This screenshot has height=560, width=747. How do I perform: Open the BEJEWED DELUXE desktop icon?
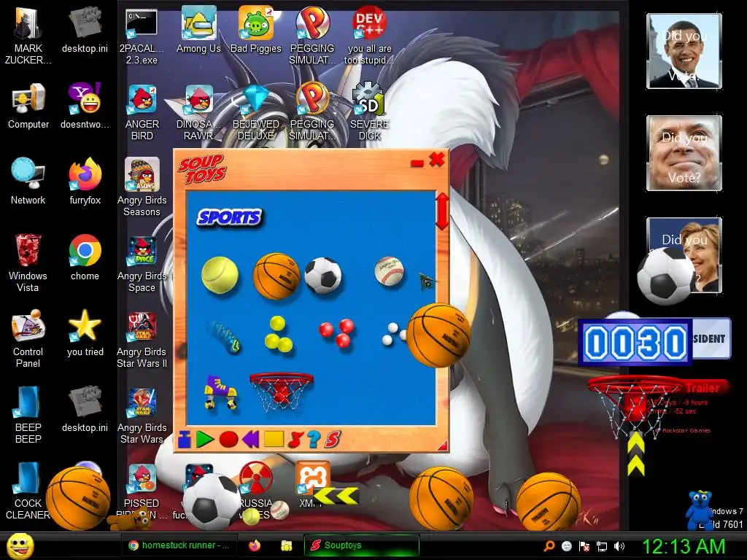(256, 112)
